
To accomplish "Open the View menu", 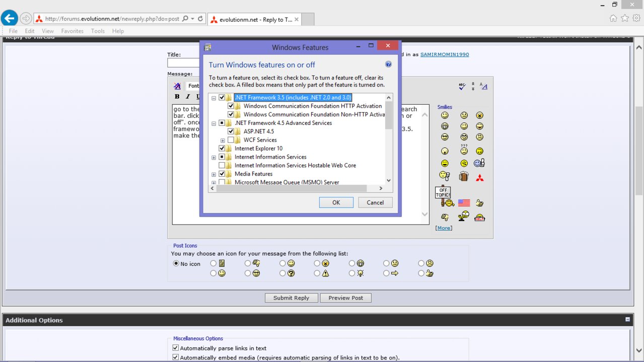I will point(48,31).
